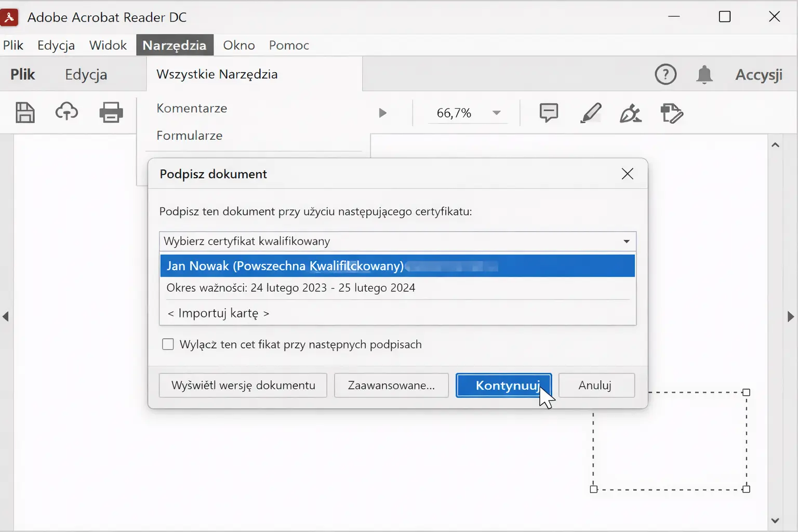Click the stamp tool icon in toolbar

(x=671, y=113)
